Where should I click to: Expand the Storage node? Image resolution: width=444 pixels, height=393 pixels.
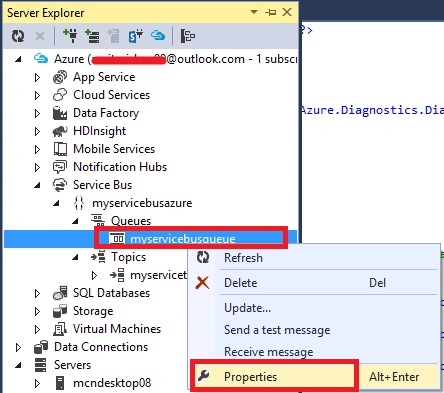[37, 311]
